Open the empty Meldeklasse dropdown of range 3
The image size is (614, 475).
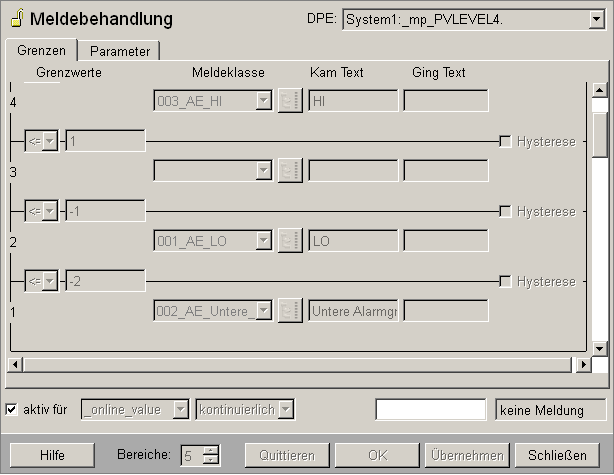[x=264, y=170]
